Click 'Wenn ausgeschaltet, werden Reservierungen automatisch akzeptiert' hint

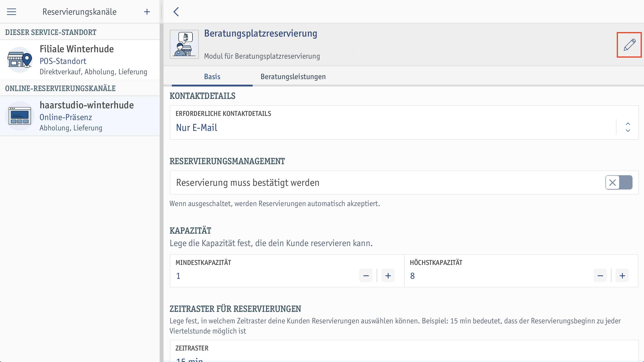[x=275, y=204]
